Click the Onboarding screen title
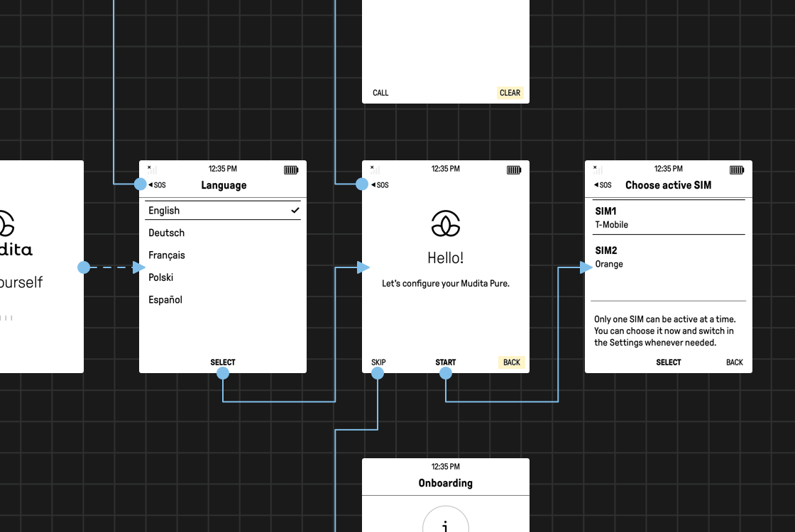 coord(445,483)
